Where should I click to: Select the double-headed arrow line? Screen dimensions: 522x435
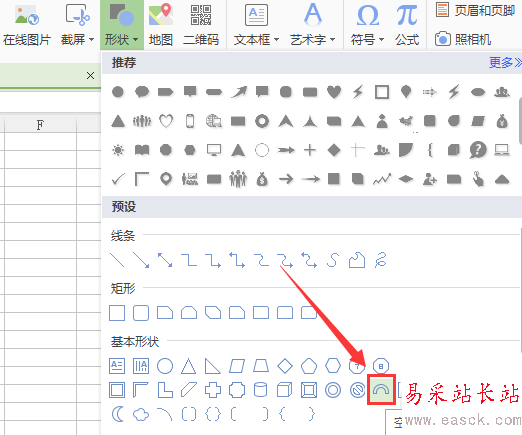point(165,260)
